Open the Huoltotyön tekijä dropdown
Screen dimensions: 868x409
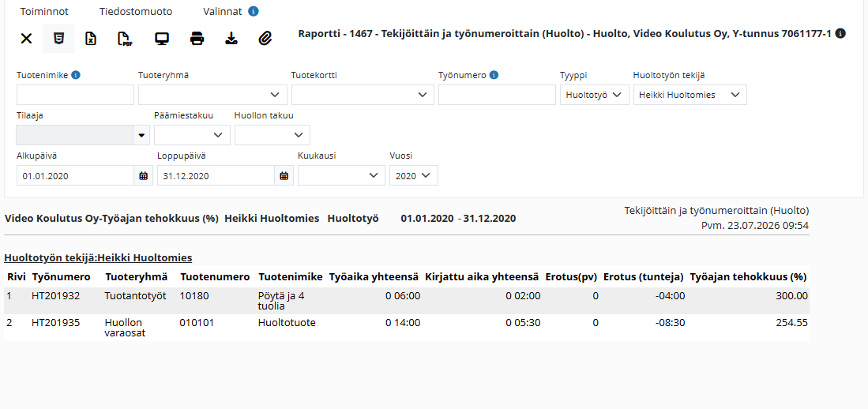click(690, 95)
